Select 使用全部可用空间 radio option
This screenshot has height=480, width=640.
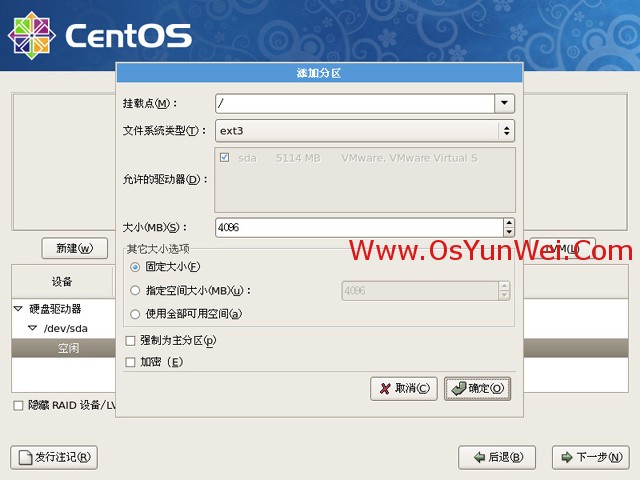coord(135,314)
